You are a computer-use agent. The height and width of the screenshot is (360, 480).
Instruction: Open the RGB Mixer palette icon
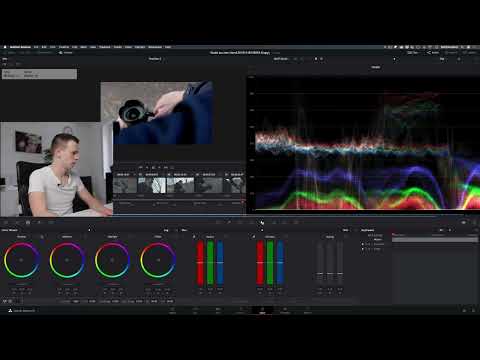click(39, 222)
